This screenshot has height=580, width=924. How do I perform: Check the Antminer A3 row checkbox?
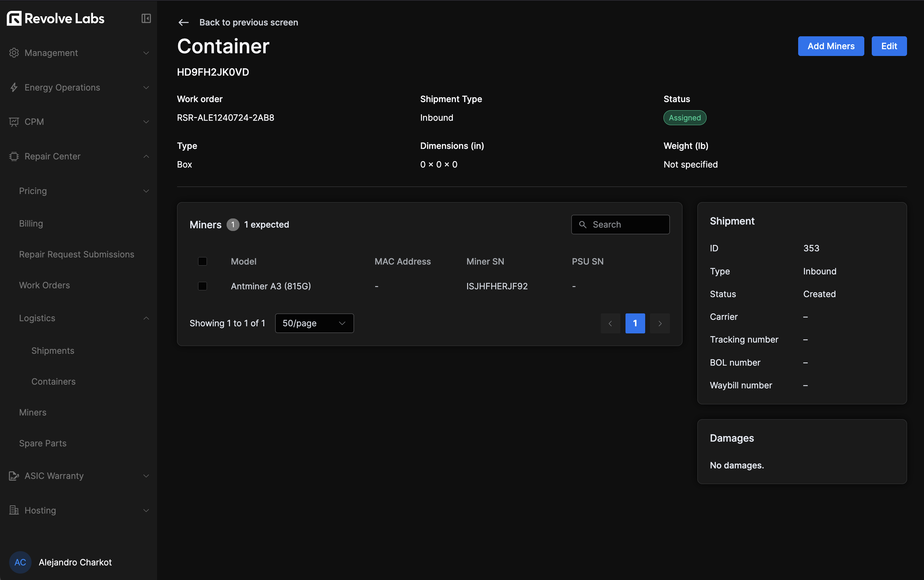[202, 286]
